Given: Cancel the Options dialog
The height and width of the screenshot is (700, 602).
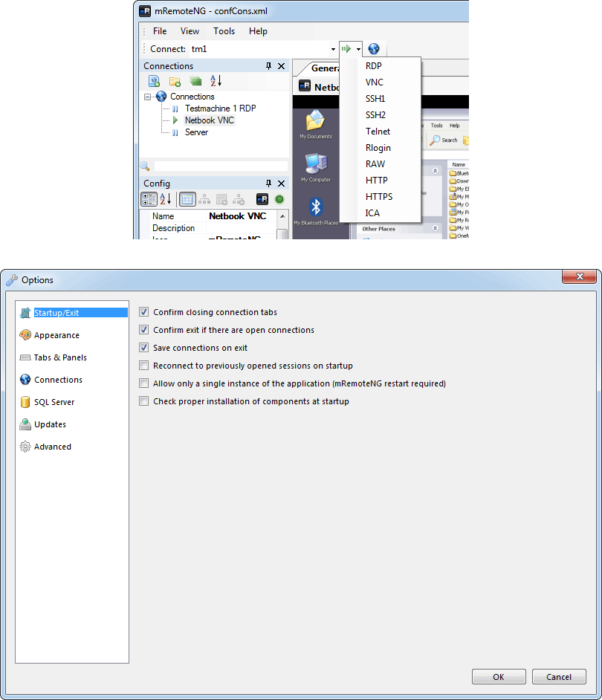Looking at the screenshot, I should coord(559,676).
